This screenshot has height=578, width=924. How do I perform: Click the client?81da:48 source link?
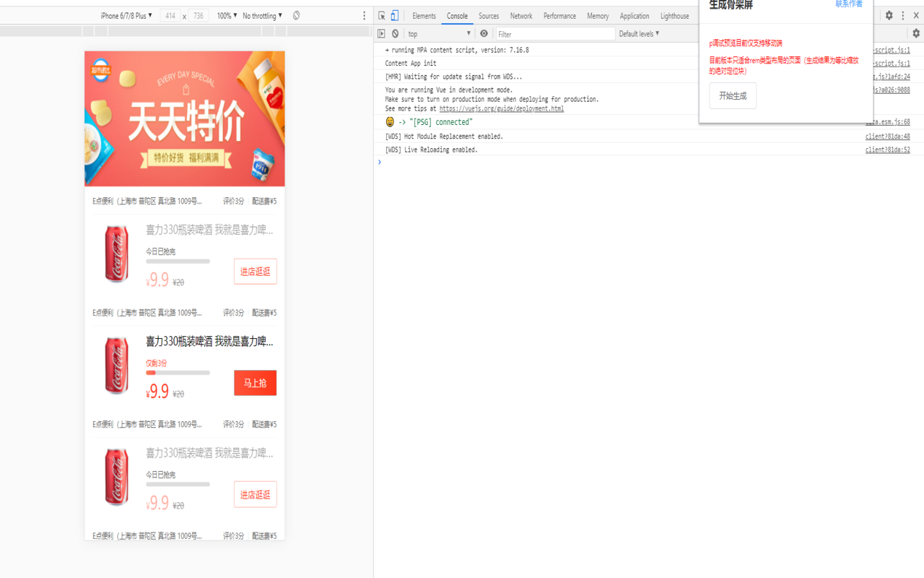pyautogui.click(x=888, y=137)
